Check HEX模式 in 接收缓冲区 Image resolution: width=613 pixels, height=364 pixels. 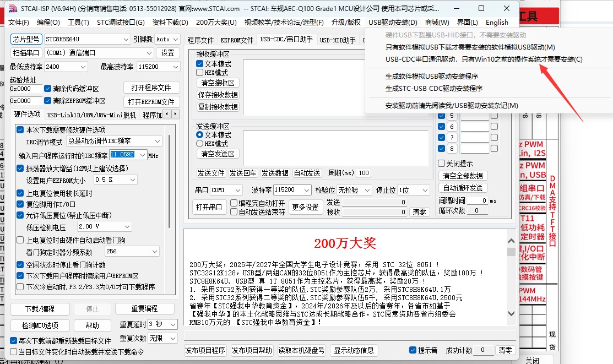pyautogui.click(x=200, y=72)
